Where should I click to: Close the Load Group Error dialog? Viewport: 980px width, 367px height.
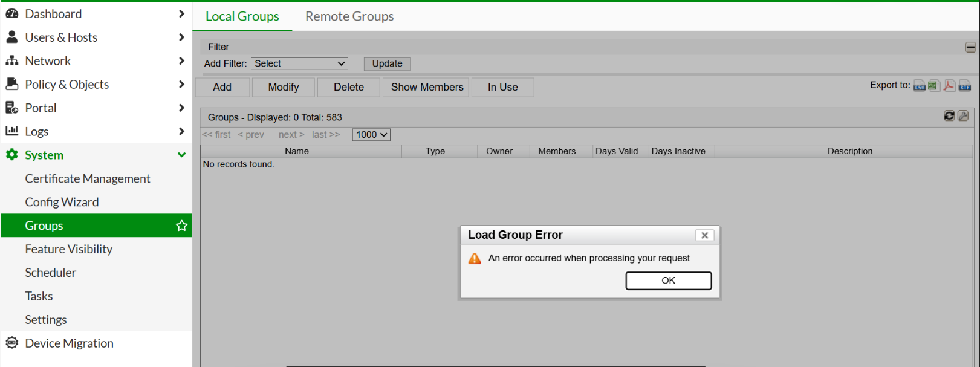click(704, 235)
